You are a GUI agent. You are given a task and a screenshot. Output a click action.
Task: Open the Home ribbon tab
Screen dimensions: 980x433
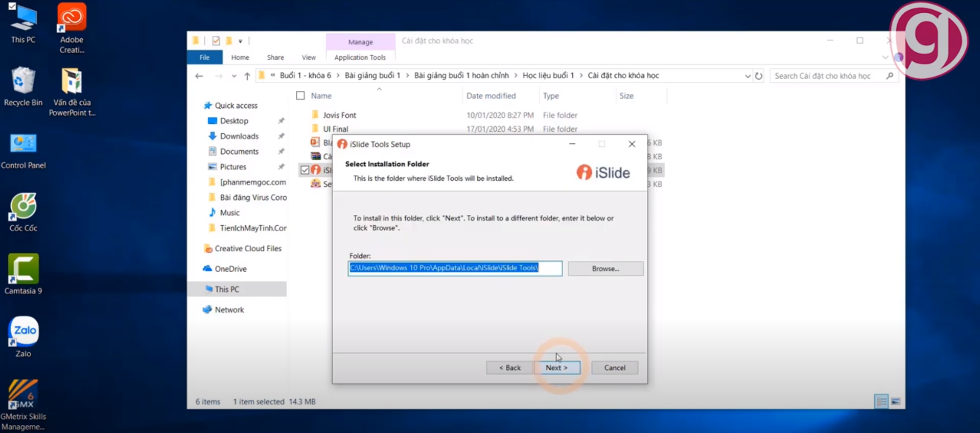coord(240,57)
